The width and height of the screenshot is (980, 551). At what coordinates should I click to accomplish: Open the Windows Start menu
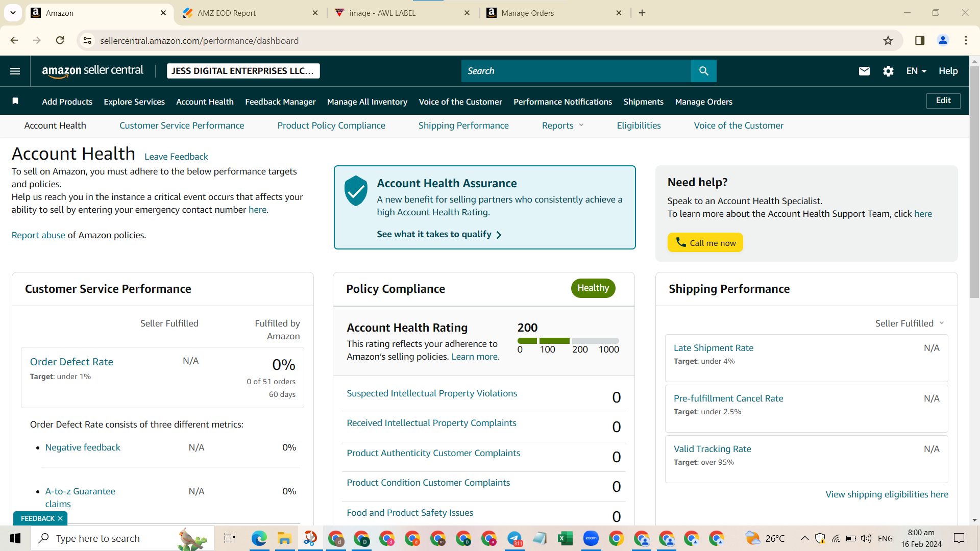point(15,538)
